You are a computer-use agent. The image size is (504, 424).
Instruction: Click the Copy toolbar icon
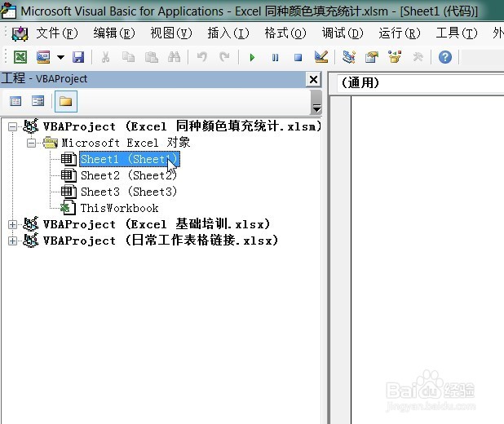point(128,58)
